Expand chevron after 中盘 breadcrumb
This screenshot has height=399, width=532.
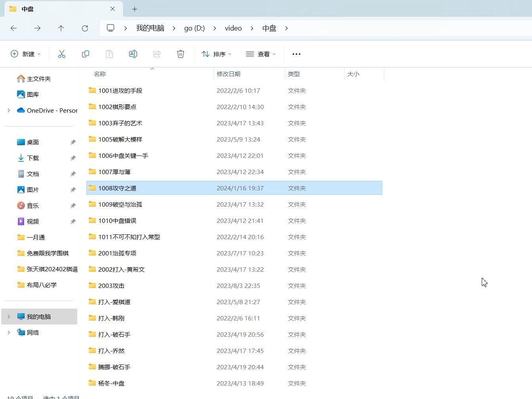pyautogui.click(x=286, y=28)
